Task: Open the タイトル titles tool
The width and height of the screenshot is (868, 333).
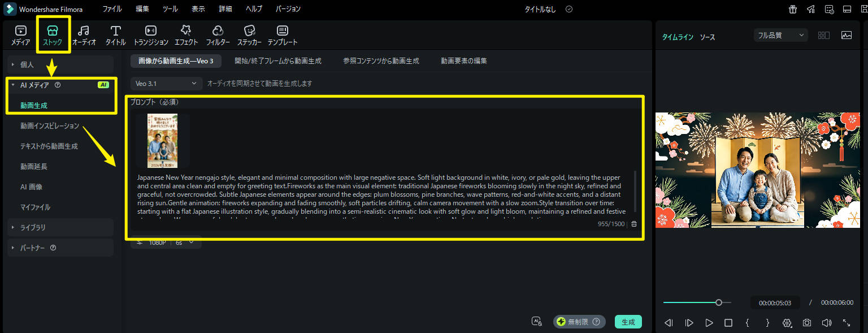Action: click(x=115, y=34)
